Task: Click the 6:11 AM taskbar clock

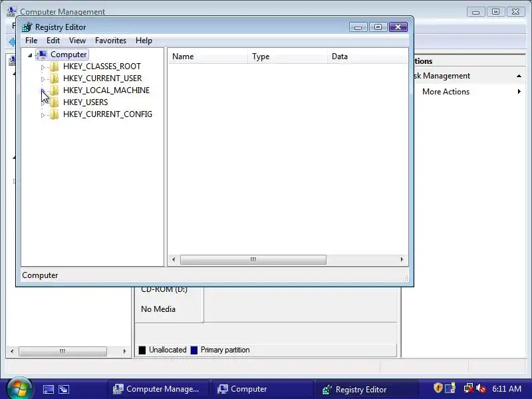Action: tap(507, 389)
